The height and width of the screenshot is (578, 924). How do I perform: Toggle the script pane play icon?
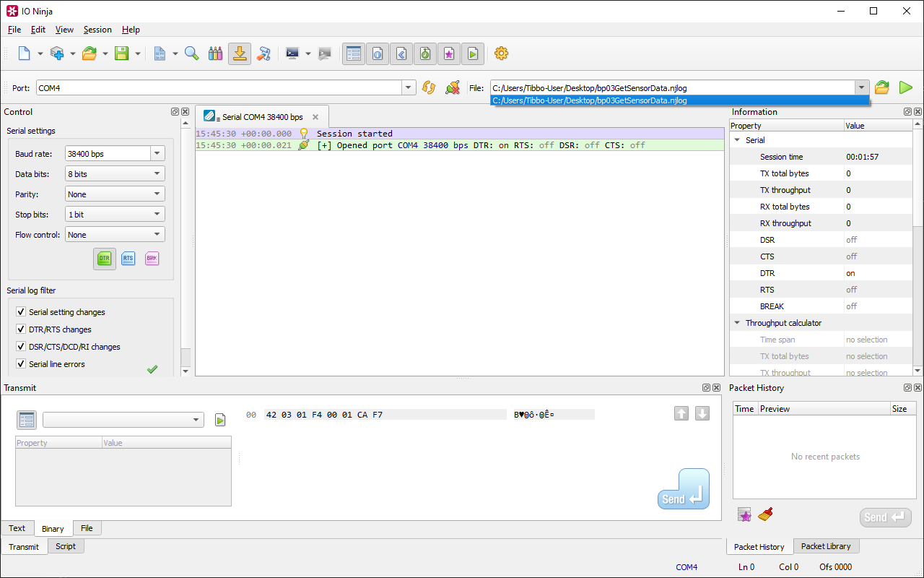473,53
